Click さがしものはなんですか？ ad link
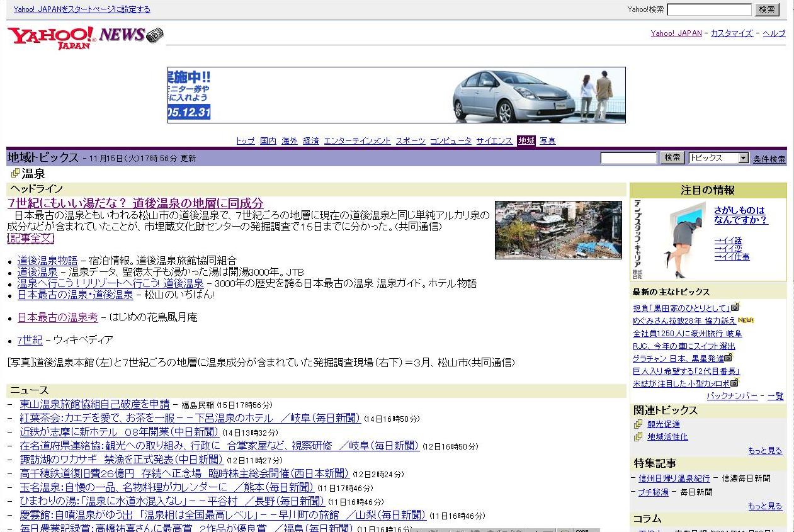This screenshot has height=532, width=794. (x=740, y=215)
